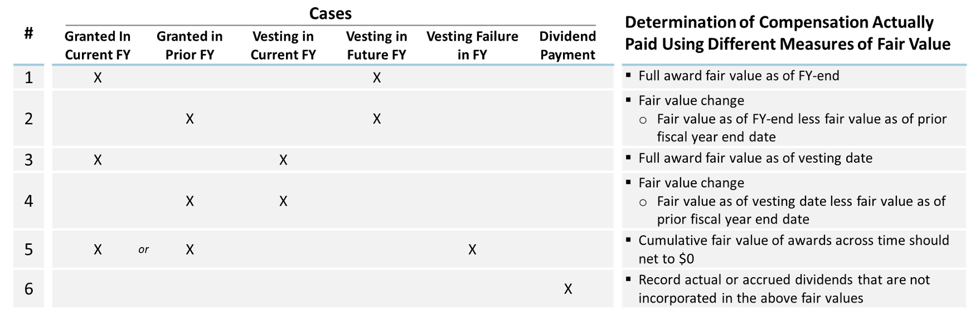Click the 'Granted In Current FY' column header
The height and width of the screenshot is (319, 980).
coord(98,45)
